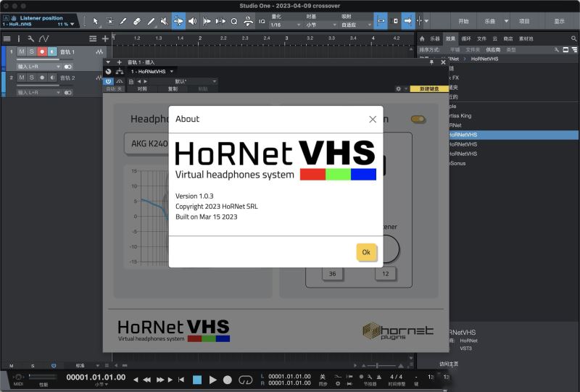Switch to 效果 browser tab
Screen dimensions: 580x392
pos(450,38)
